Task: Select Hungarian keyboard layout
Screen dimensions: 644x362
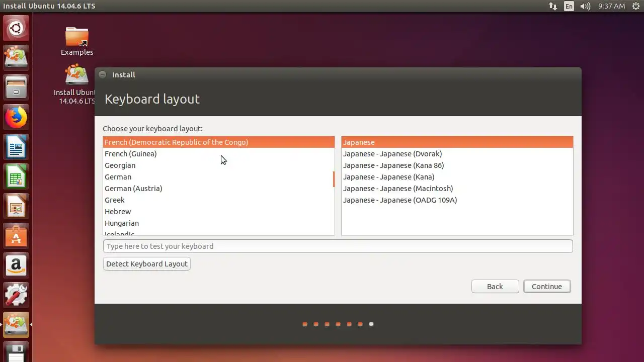Action: (x=218, y=223)
